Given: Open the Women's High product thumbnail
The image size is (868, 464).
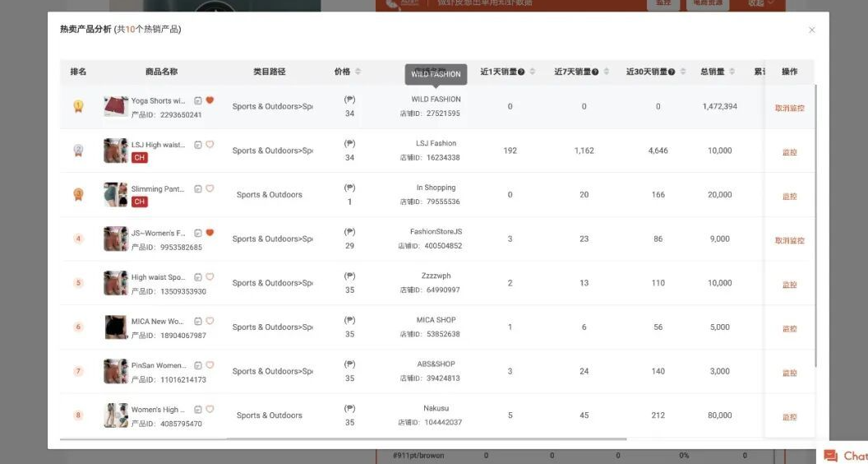Looking at the screenshot, I should pyautogui.click(x=115, y=415).
